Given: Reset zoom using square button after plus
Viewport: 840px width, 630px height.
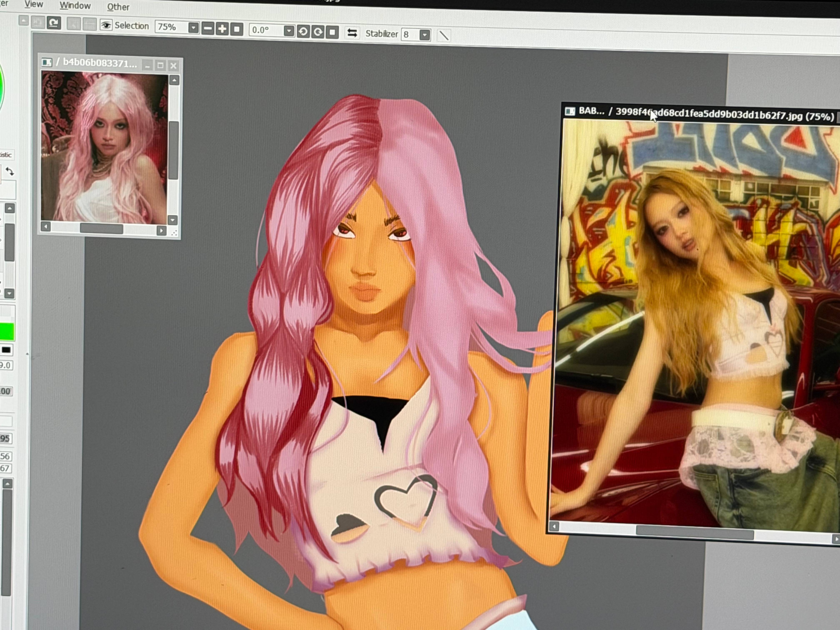Looking at the screenshot, I should [237, 29].
